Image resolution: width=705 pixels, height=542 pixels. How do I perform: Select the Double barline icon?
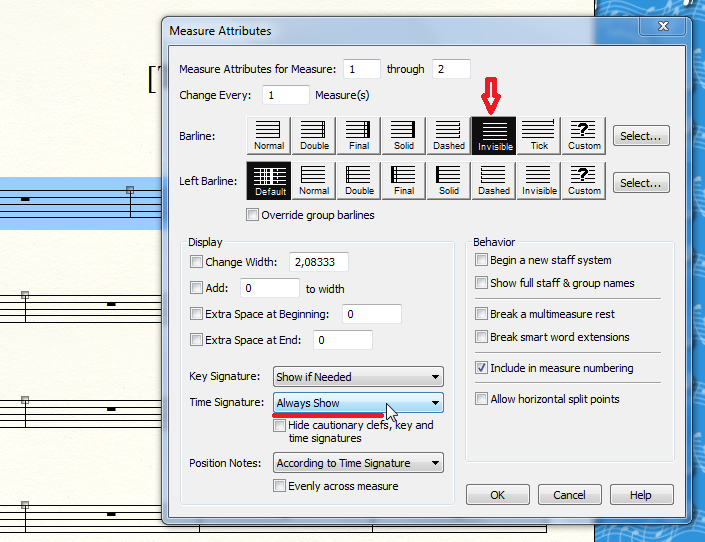[x=314, y=135]
